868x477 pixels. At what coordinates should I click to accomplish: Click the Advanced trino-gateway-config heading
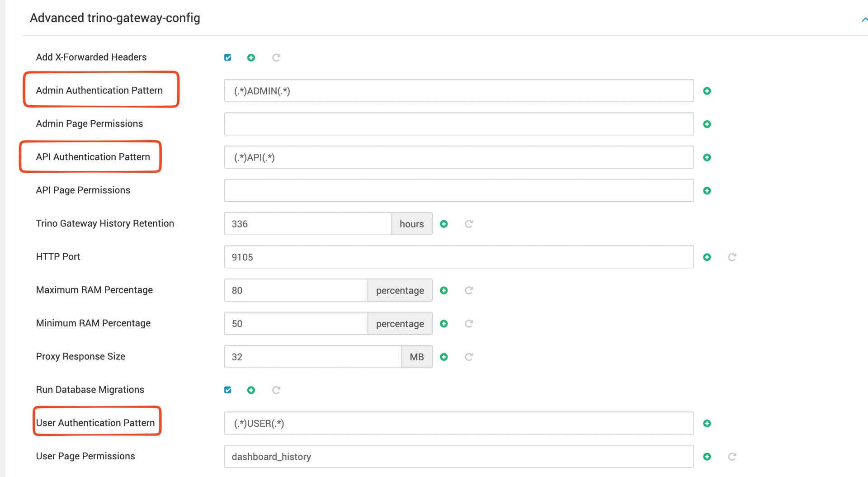coord(115,18)
